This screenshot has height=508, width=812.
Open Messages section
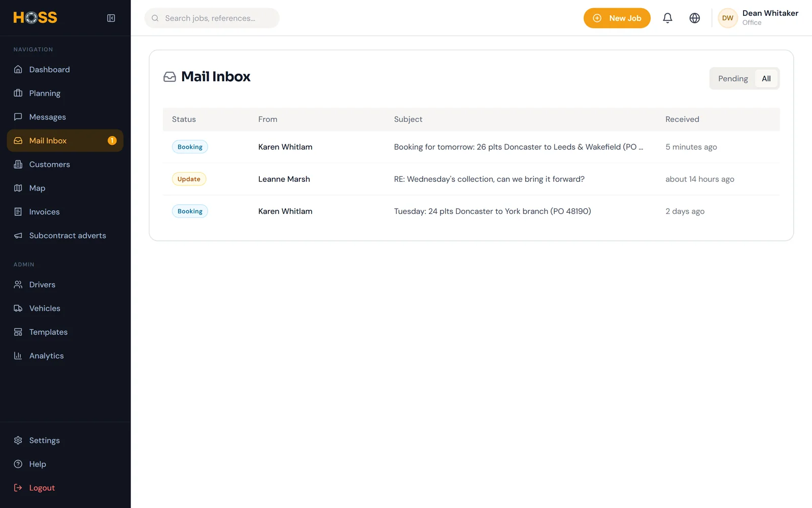pyautogui.click(x=65, y=117)
